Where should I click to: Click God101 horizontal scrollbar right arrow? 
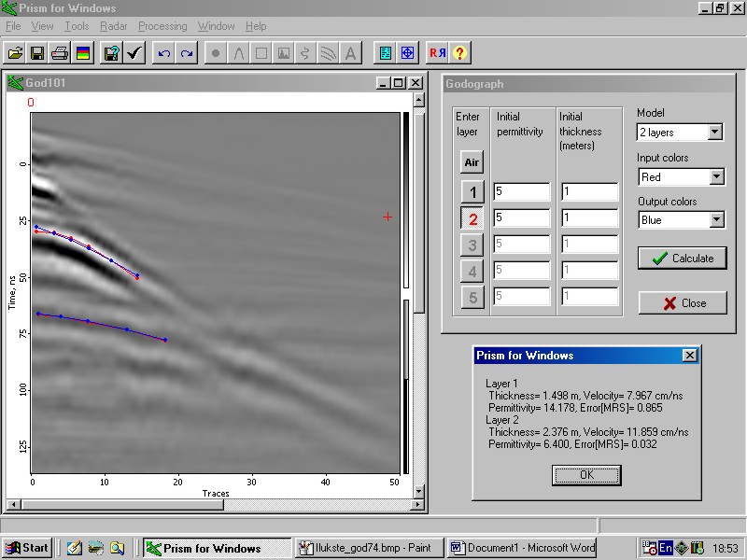coord(417,504)
